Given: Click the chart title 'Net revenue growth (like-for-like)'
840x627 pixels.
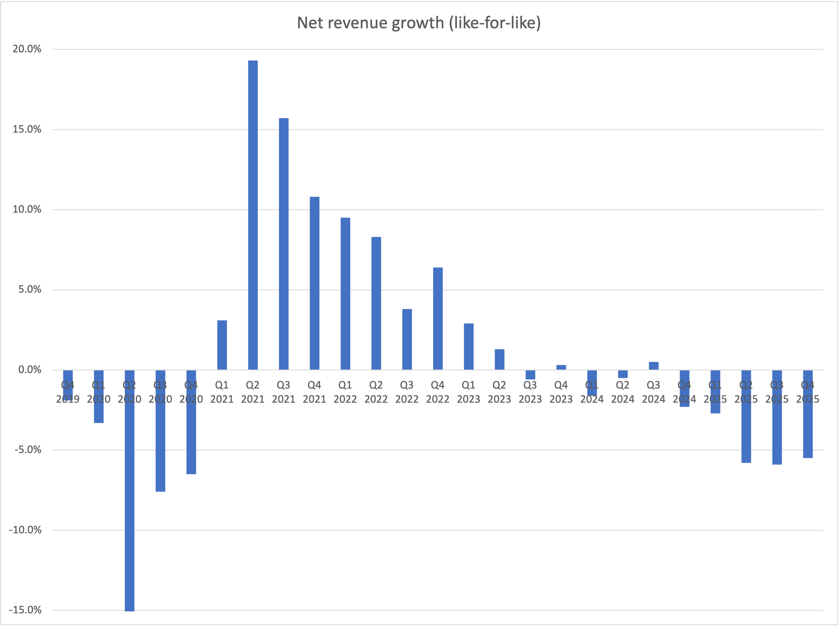Looking at the screenshot, I should point(419,23).
